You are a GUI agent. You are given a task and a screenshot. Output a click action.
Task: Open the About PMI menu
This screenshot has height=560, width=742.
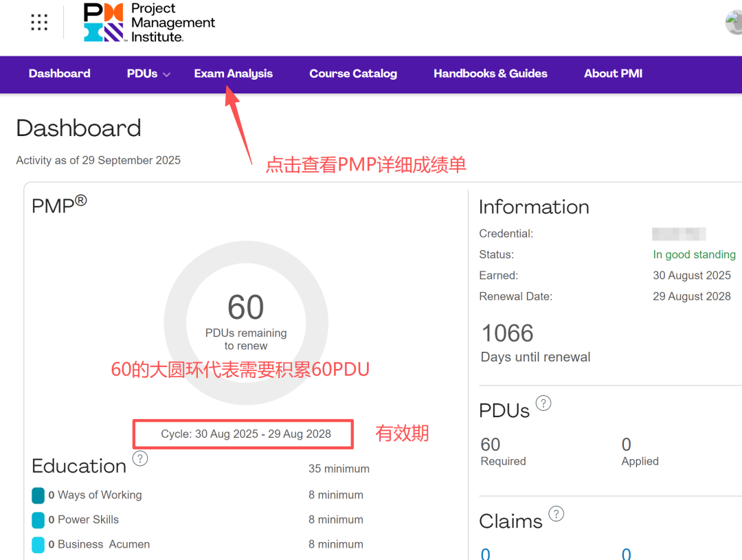(613, 74)
